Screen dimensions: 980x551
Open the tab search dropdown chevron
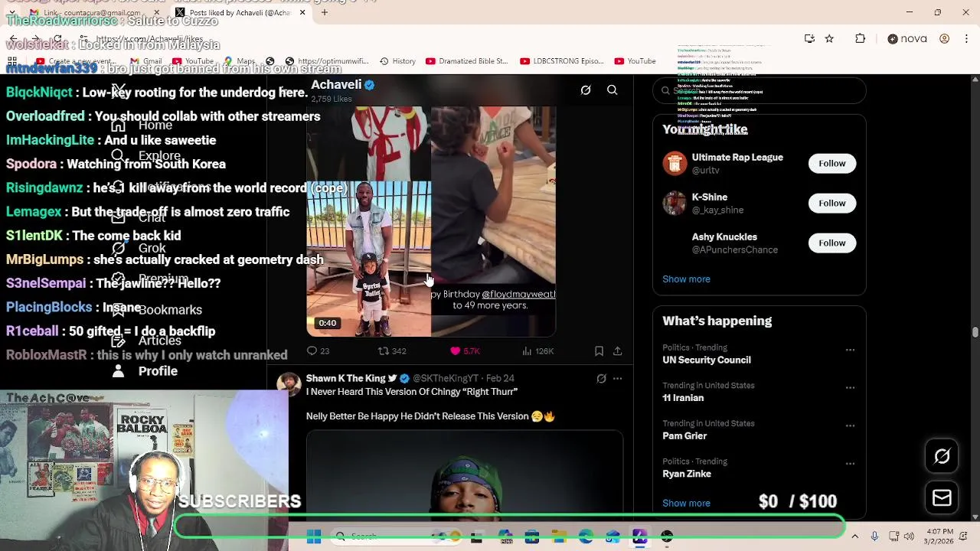[12, 12]
